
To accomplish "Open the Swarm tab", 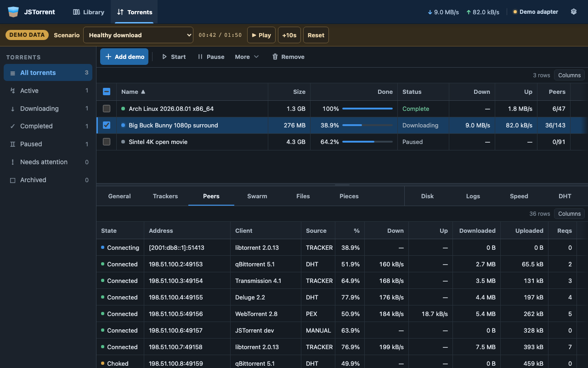I will (x=257, y=196).
